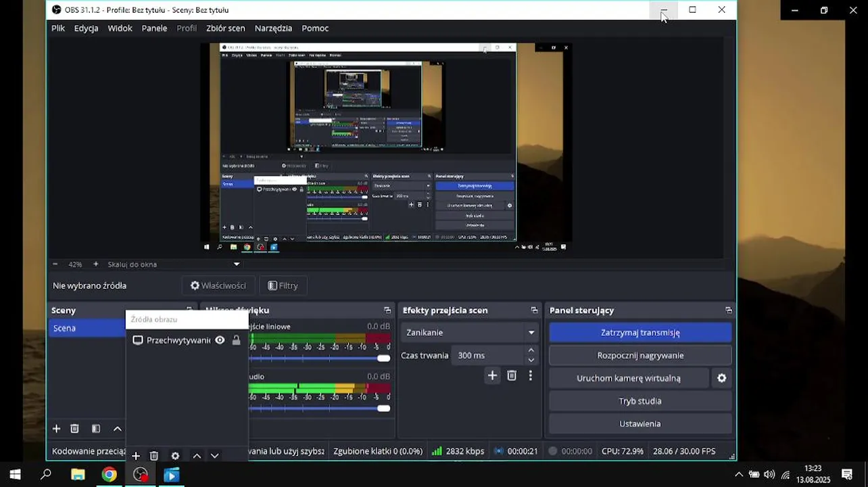The height and width of the screenshot is (487, 868).
Task: Undock the Panel sterujący panel
Action: coord(728,310)
